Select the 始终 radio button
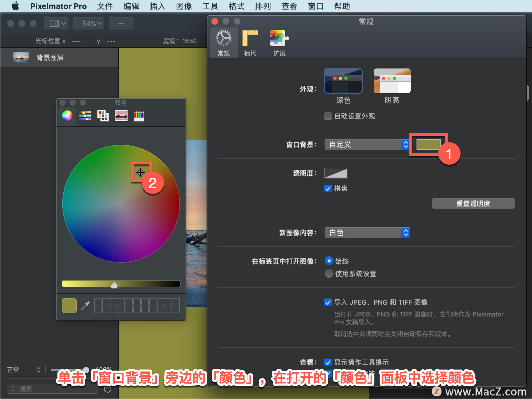 click(329, 261)
